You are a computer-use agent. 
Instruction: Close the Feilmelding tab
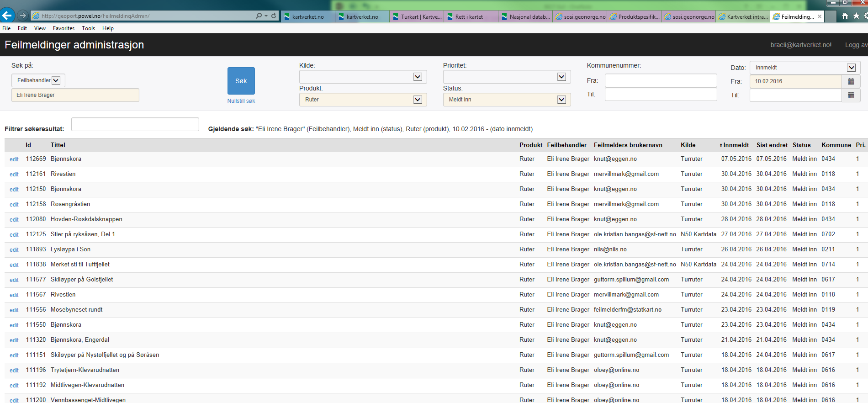[x=820, y=16]
